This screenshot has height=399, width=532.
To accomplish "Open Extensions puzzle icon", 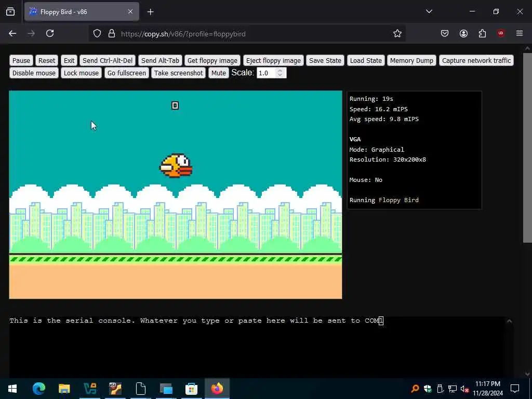I will (x=482, y=33).
